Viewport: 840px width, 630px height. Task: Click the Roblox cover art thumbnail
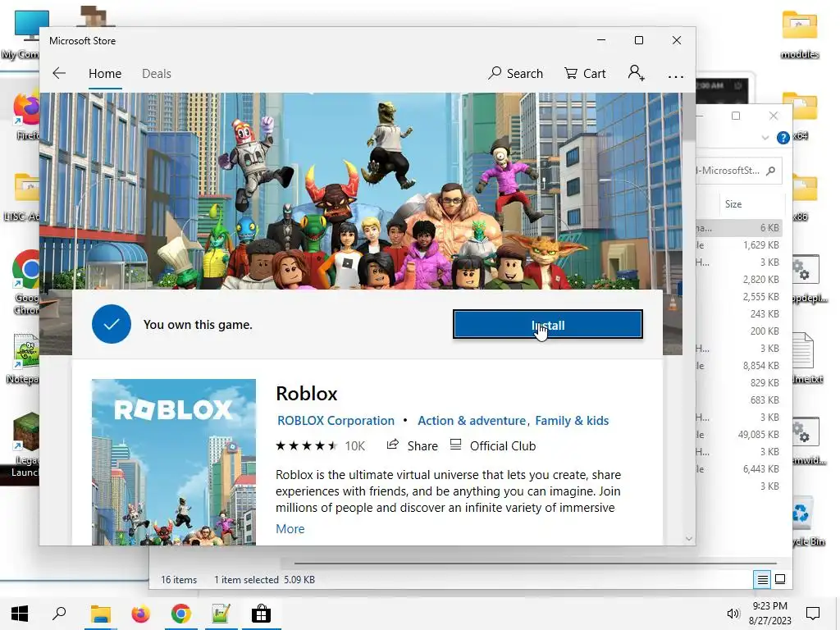coord(174,462)
